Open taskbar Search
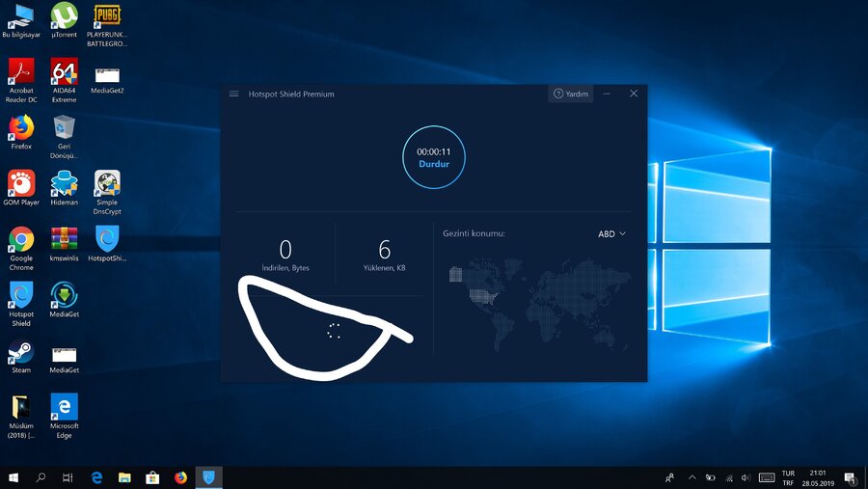 click(41, 477)
